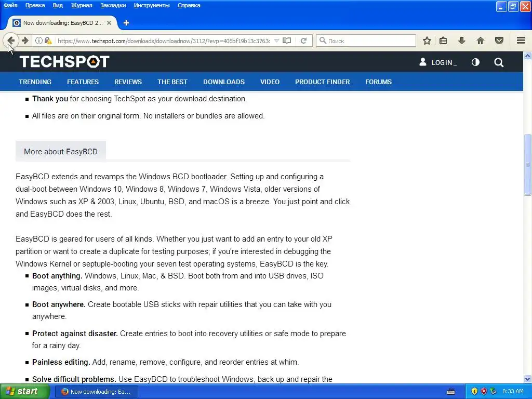Open the Закладки menu

pos(113,5)
